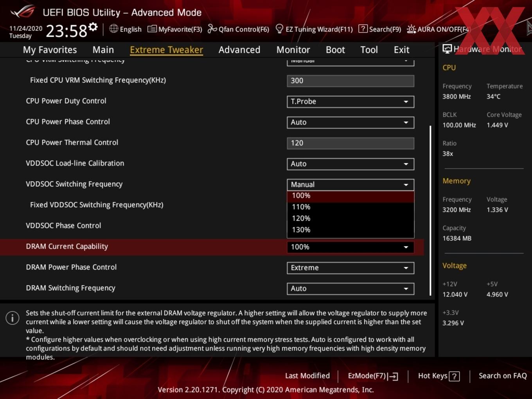The width and height of the screenshot is (532, 399).
Task: Open Search on FAQ link
Action: tap(503, 376)
